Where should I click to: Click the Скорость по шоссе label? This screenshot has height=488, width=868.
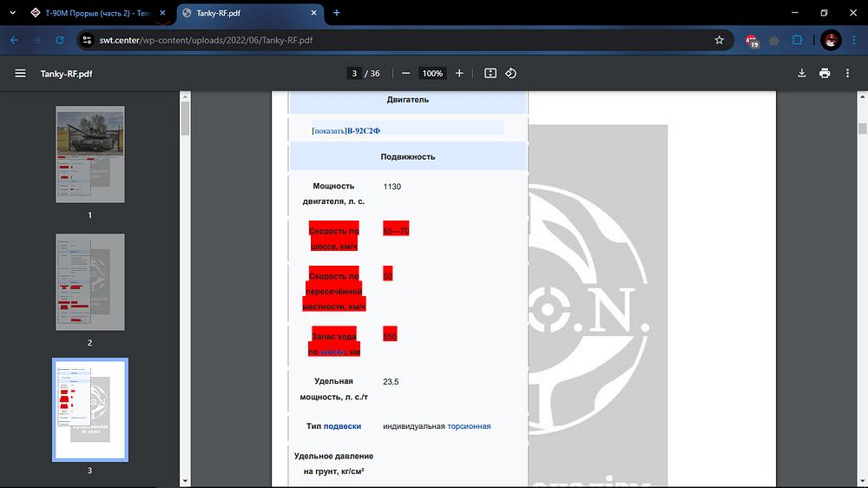pos(334,236)
